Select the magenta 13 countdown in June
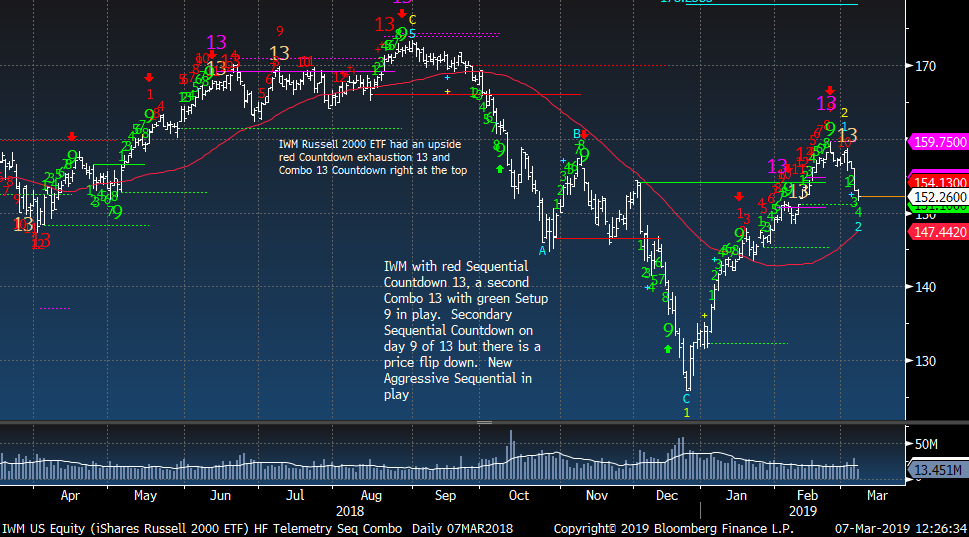 216,43
